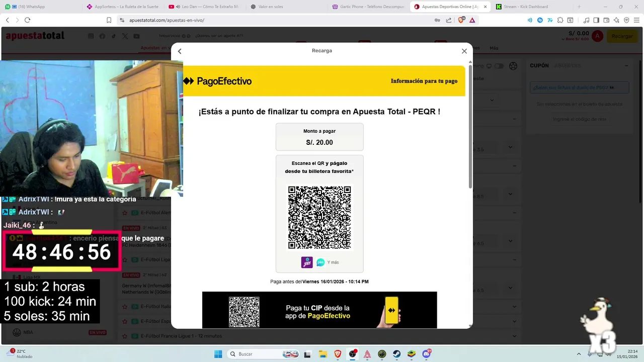Select the 'Apuestas en vivo' nav tab
This screenshot has width=644, height=362.
click(x=155, y=48)
